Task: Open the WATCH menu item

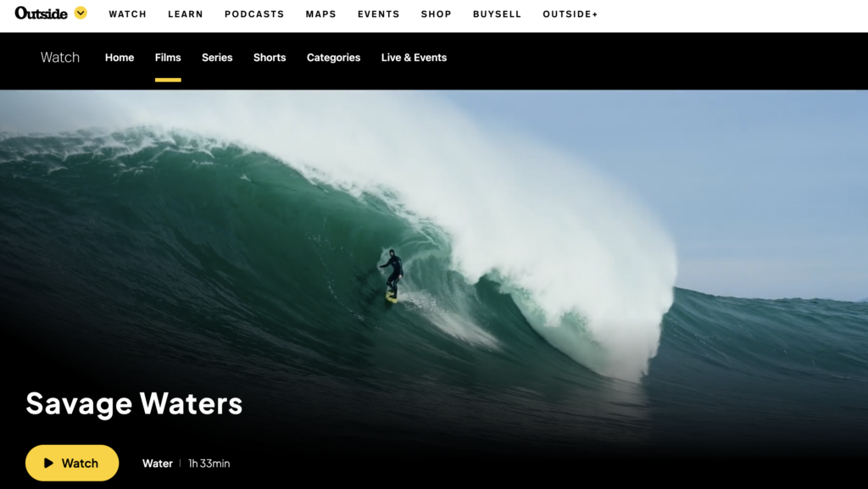Action: click(127, 14)
